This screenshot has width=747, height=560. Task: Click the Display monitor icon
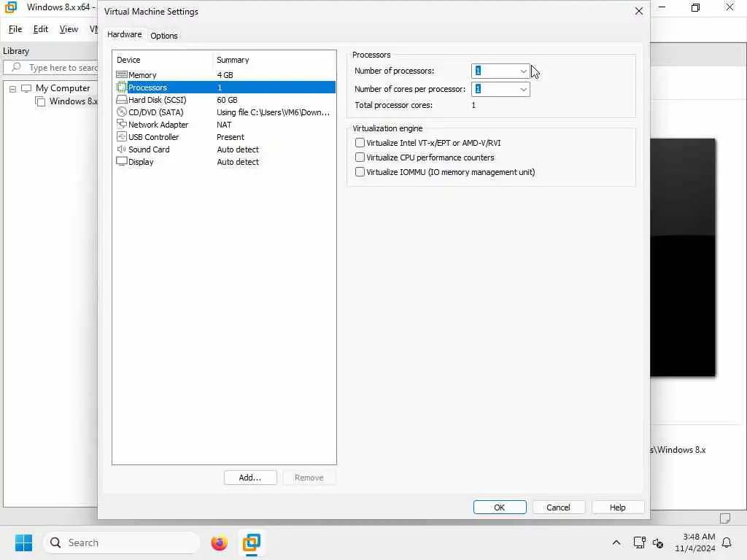(x=122, y=161)
